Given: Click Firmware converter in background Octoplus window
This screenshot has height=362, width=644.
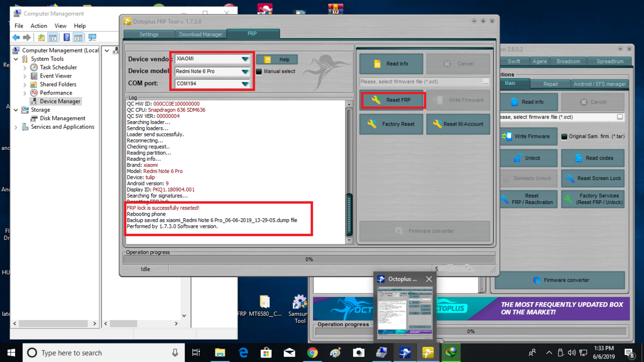Looking at the screenshot, I should 560,280.
